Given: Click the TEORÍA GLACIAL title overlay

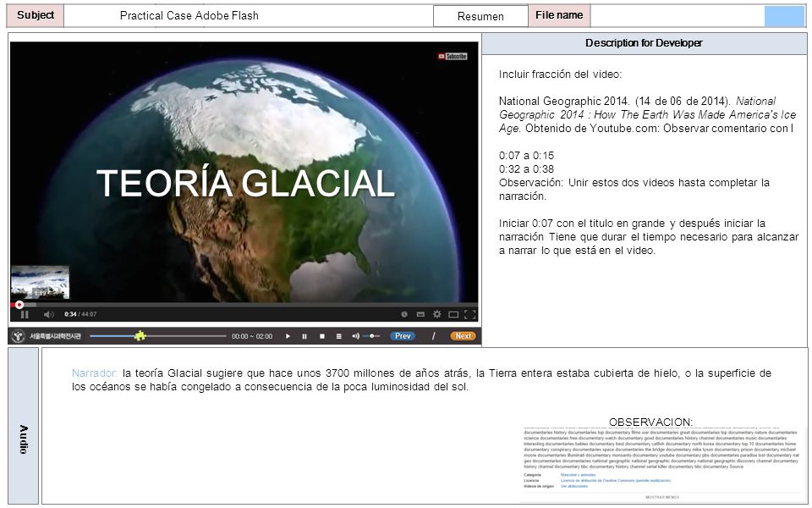Looking at the screenshot, I should [x=246, y=184].
